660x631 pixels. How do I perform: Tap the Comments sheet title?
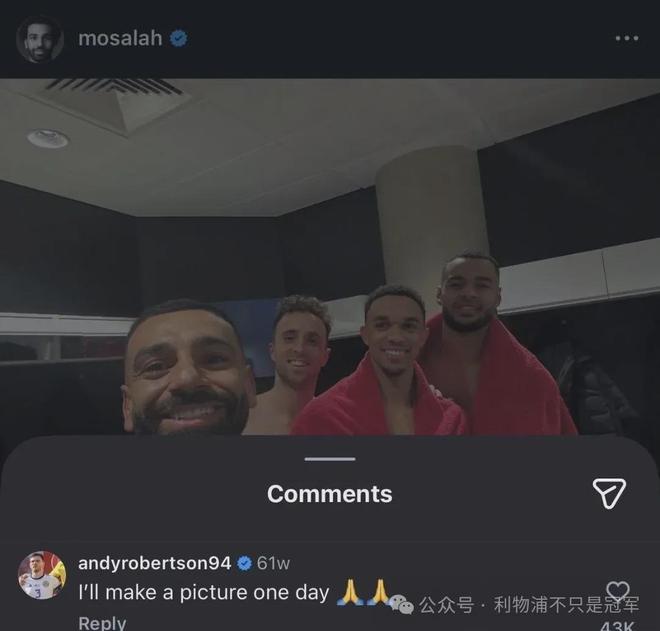(330, 494)
